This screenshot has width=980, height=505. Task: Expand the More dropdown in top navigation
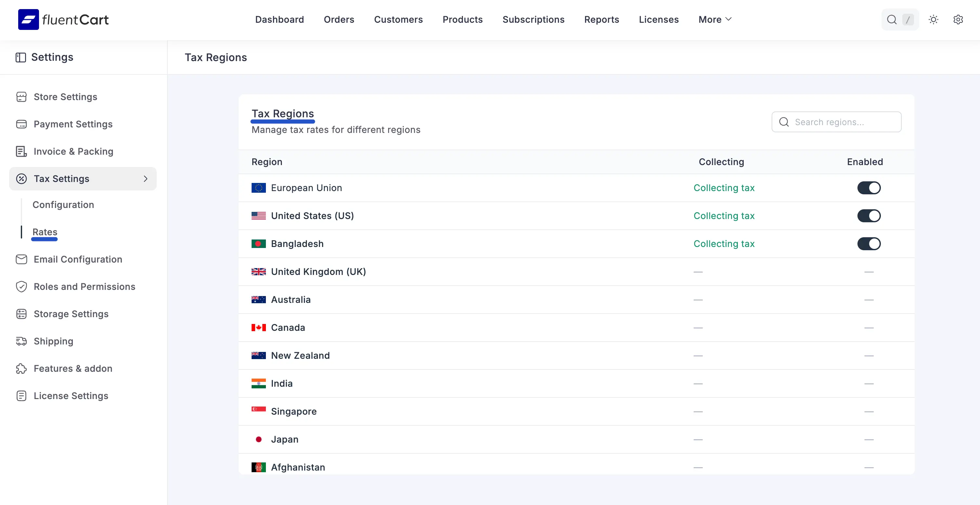point(715,19)
